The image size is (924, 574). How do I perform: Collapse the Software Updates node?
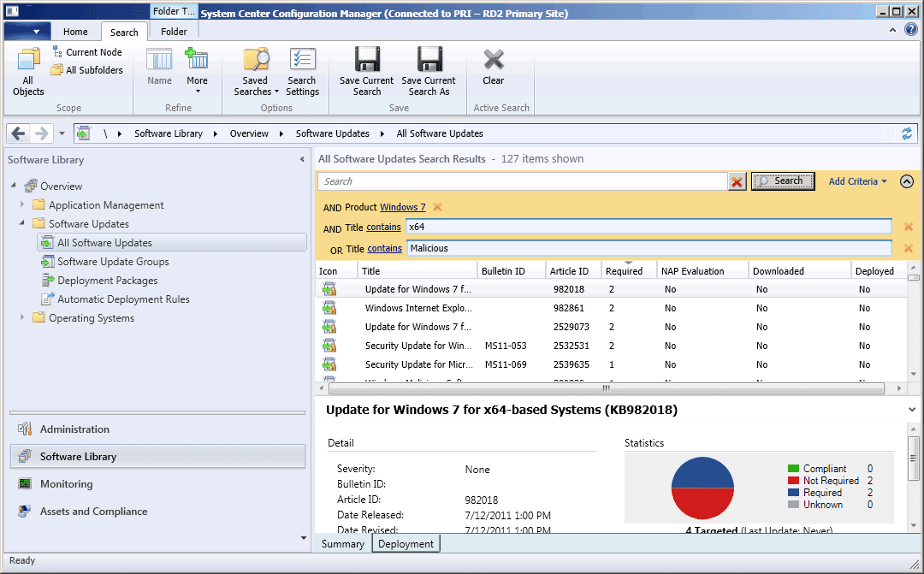point(22,222)
